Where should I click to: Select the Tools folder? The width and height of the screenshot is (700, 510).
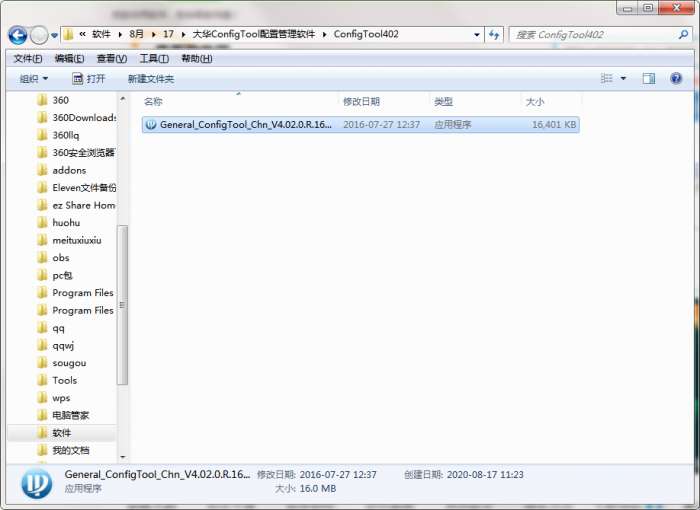click(x=65, y=380)
